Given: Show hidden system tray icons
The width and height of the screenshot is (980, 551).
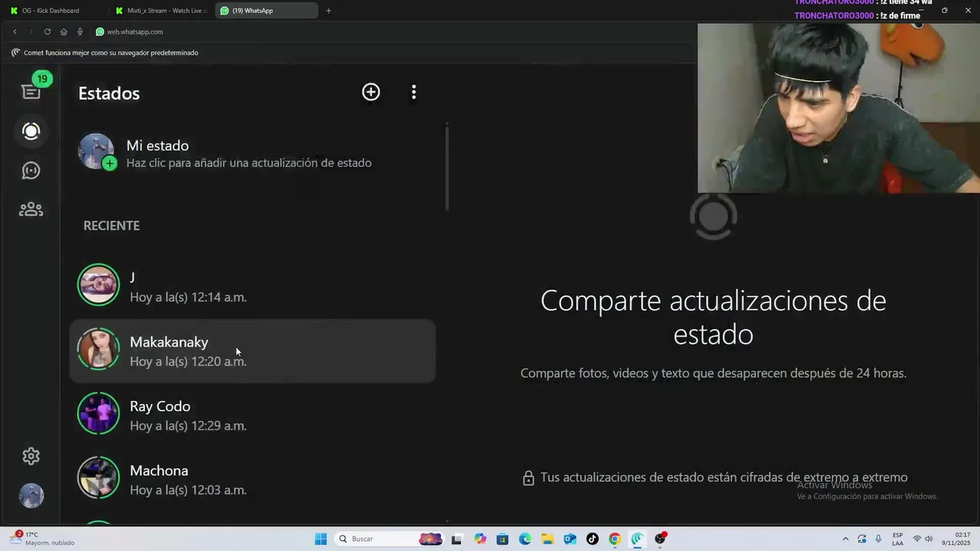Looking at the screenshot, I should (845, 539).
